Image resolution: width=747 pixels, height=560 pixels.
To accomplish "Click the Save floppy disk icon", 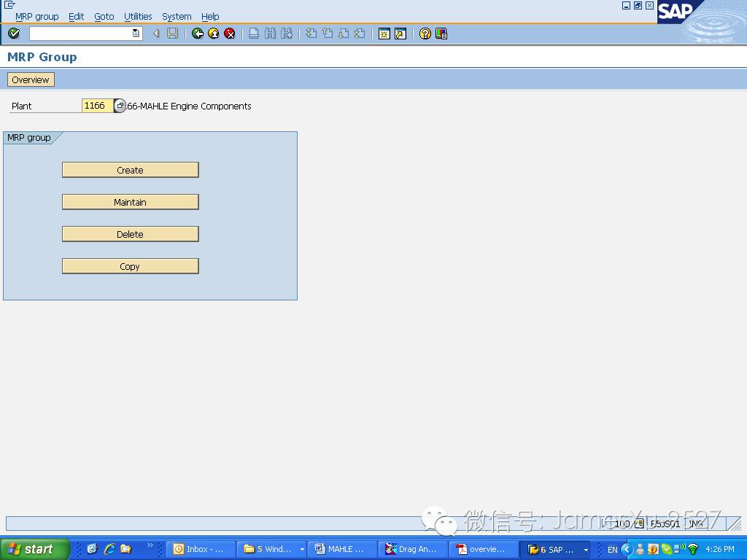I will coord(172,34).
